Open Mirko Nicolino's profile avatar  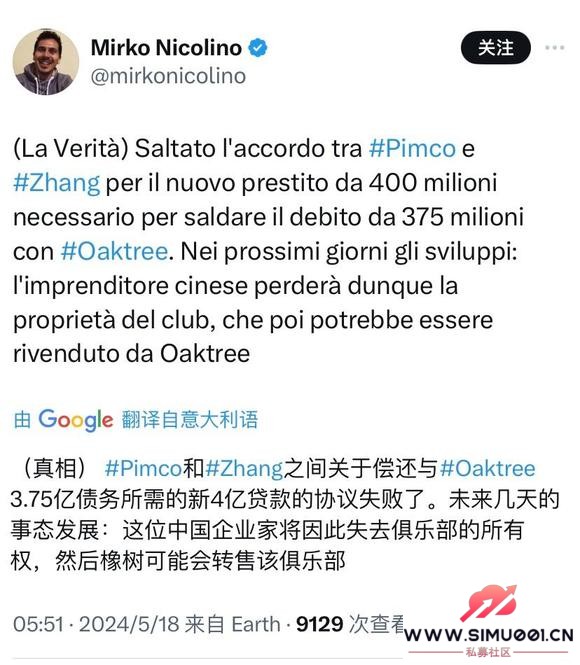click(46, 61)
